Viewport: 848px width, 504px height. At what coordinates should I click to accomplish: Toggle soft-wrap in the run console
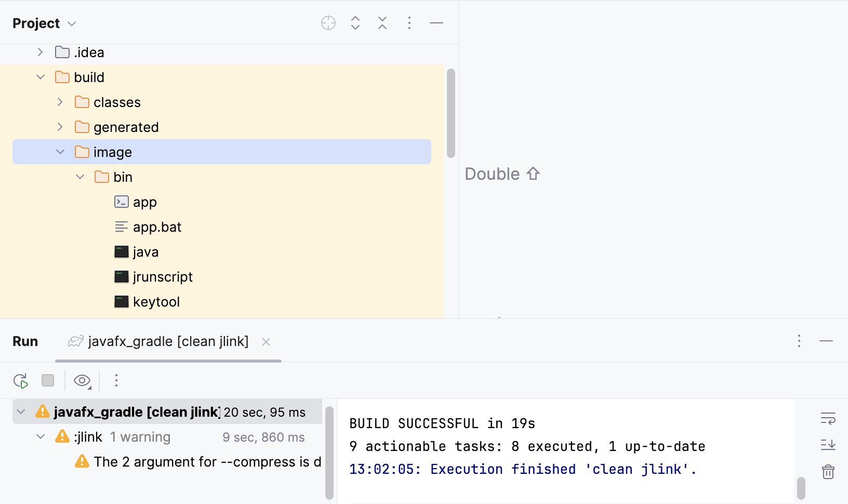pyautogui.click(x=828, y=418)
